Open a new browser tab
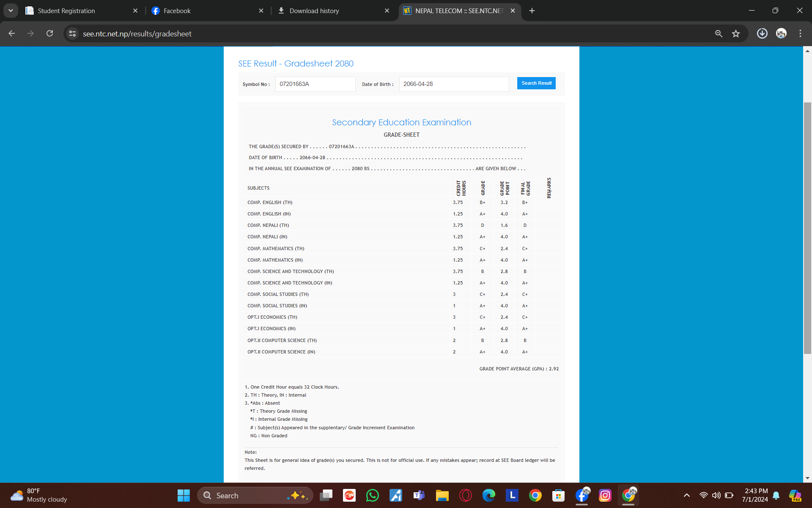This screenshot has width=812, height=508. click(532, 11)
